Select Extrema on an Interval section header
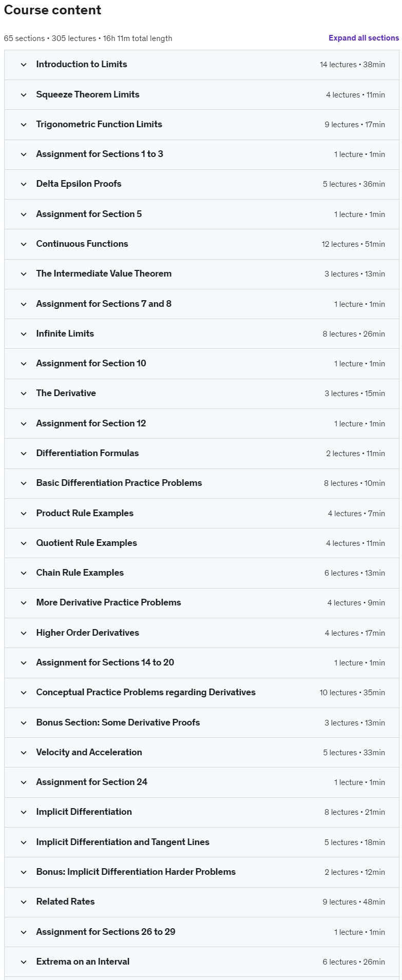 (x=83, y=962)
